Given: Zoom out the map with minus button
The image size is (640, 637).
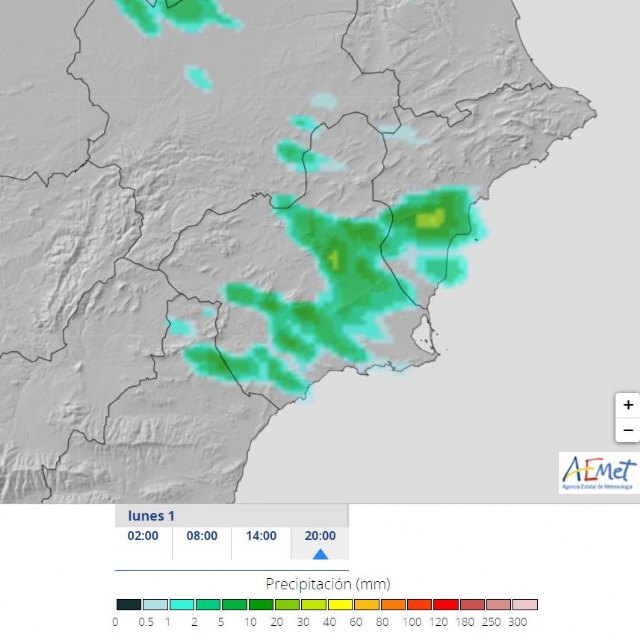Looking at the screenshot, I should (x=627, y=430).
